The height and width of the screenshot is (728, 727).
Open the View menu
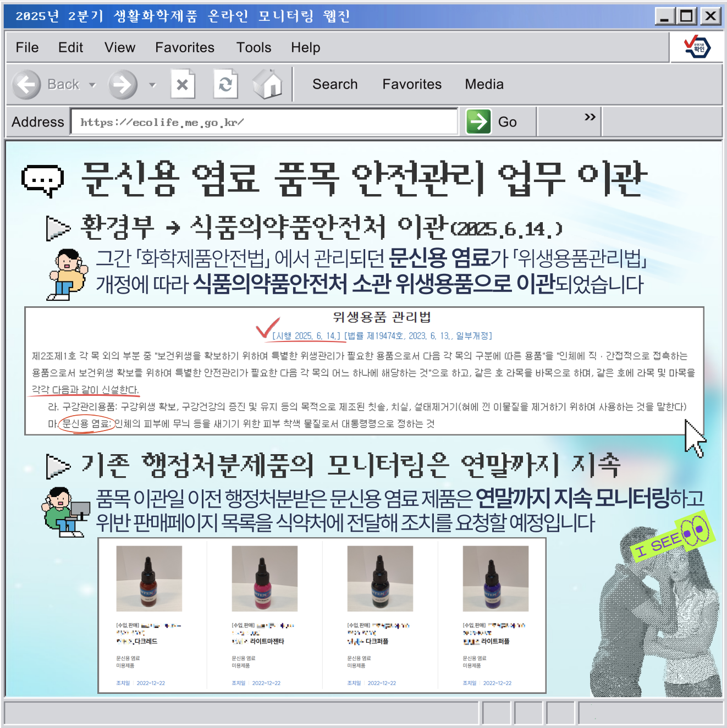click(120, 48)
